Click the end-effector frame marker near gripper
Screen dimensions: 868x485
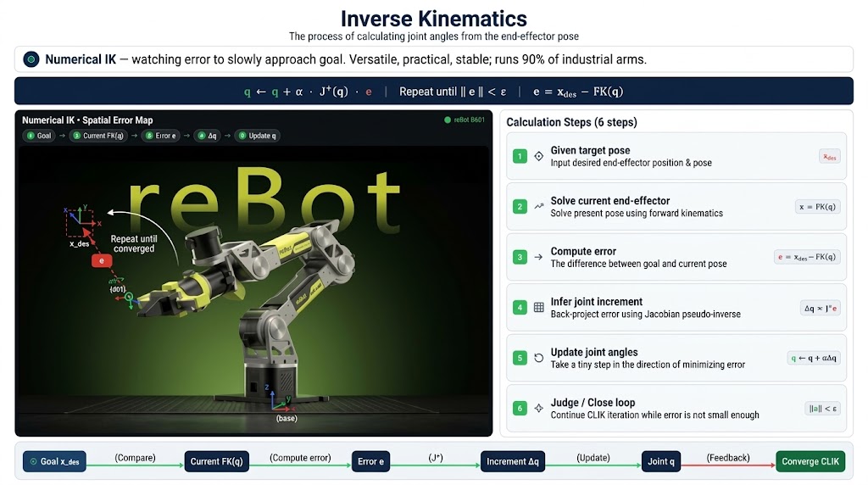click(129, 298)
